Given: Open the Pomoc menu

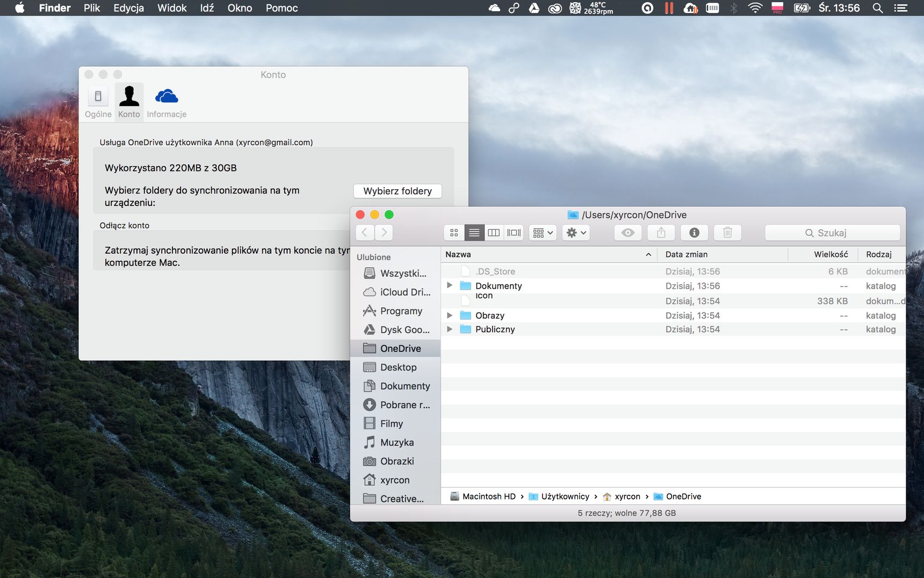Looking at the screenshot, I should (x=281, y=8).
